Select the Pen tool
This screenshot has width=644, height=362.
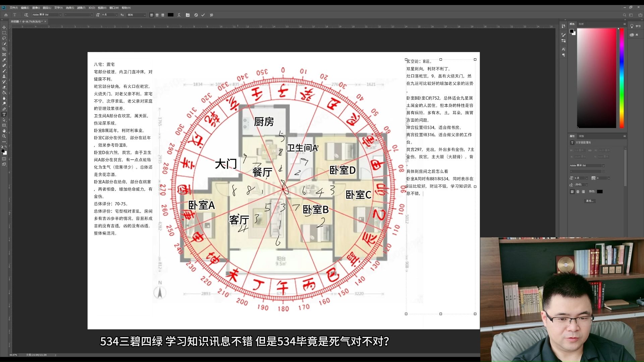4,109
